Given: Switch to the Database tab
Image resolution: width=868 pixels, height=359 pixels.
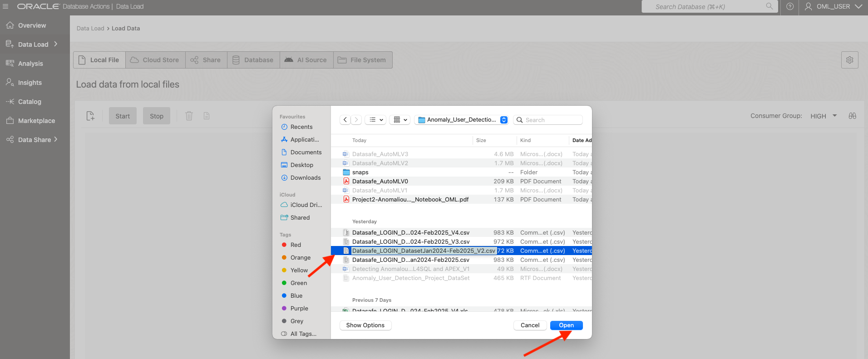Looking at the screenshot, I should [253, 60].
